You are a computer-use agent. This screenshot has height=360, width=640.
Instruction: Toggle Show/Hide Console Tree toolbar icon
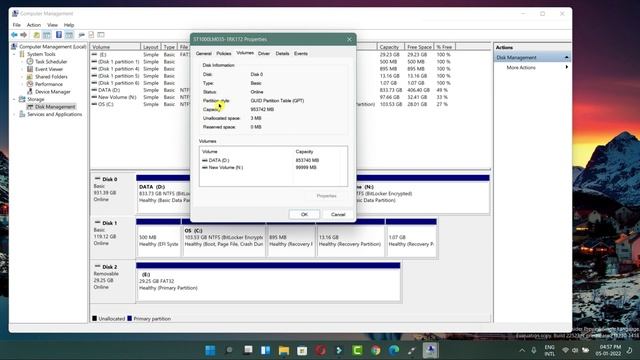[x=47, y=35]
